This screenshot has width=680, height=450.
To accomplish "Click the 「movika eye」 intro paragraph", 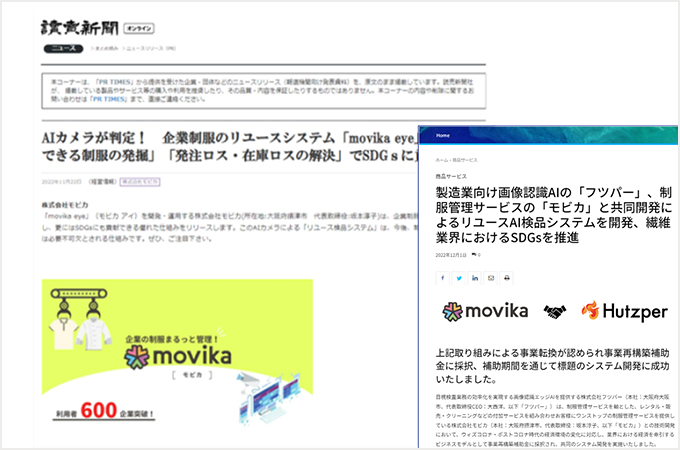I will click(x=230, y=227).
